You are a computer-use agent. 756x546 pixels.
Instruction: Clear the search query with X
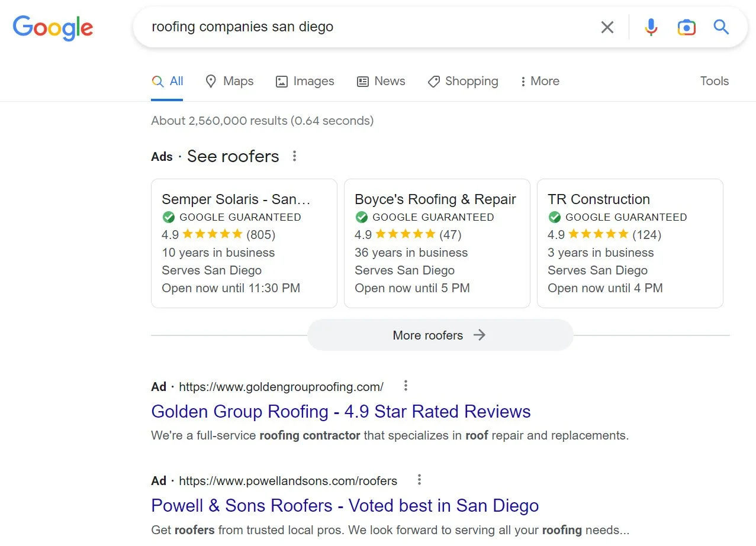click(x=607, y=27)
